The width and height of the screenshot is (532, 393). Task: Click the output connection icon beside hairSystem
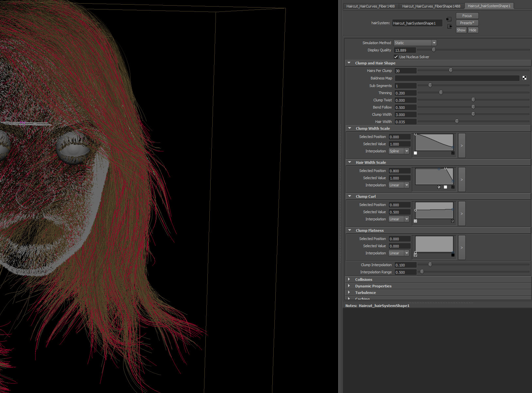point(450,26)
